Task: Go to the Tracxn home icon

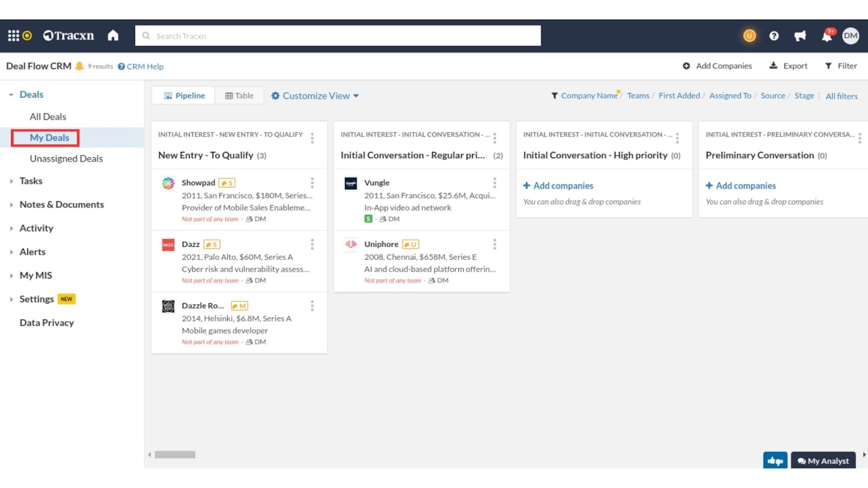Action: click(113, 36)
